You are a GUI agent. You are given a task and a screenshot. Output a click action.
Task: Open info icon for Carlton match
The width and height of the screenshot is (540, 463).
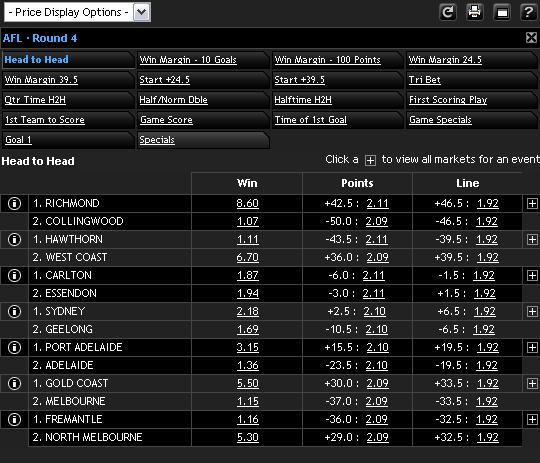(14, 275)
